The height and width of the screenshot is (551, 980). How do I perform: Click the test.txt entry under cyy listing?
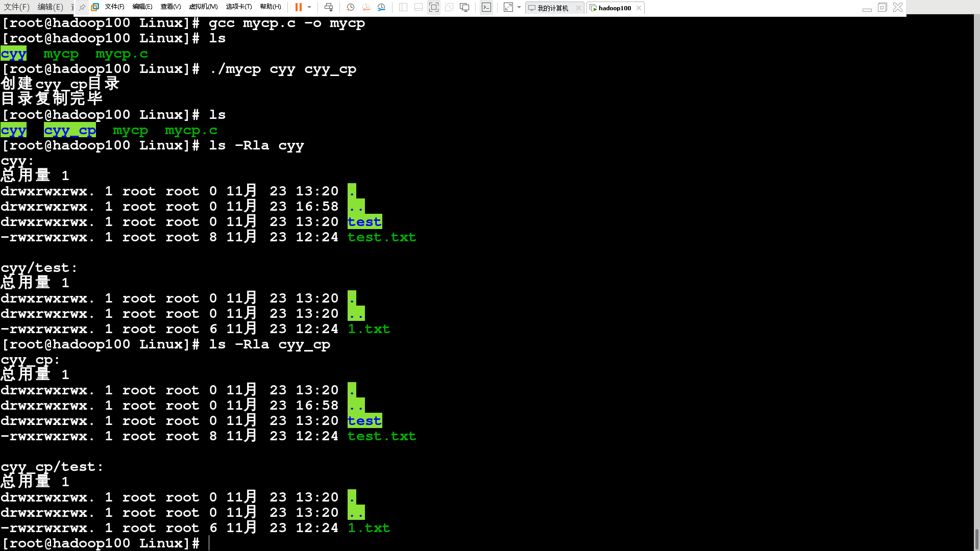(382, 237)
